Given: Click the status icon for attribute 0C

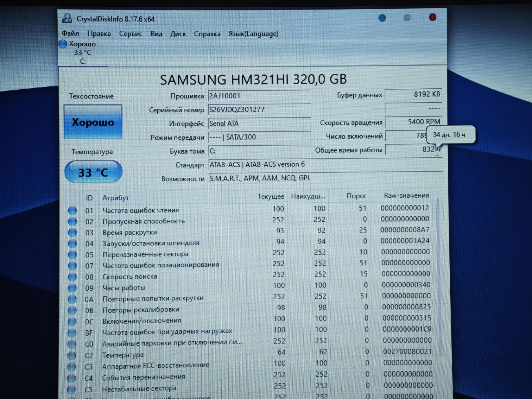Looking at the screenshot, I should [72, 321].
